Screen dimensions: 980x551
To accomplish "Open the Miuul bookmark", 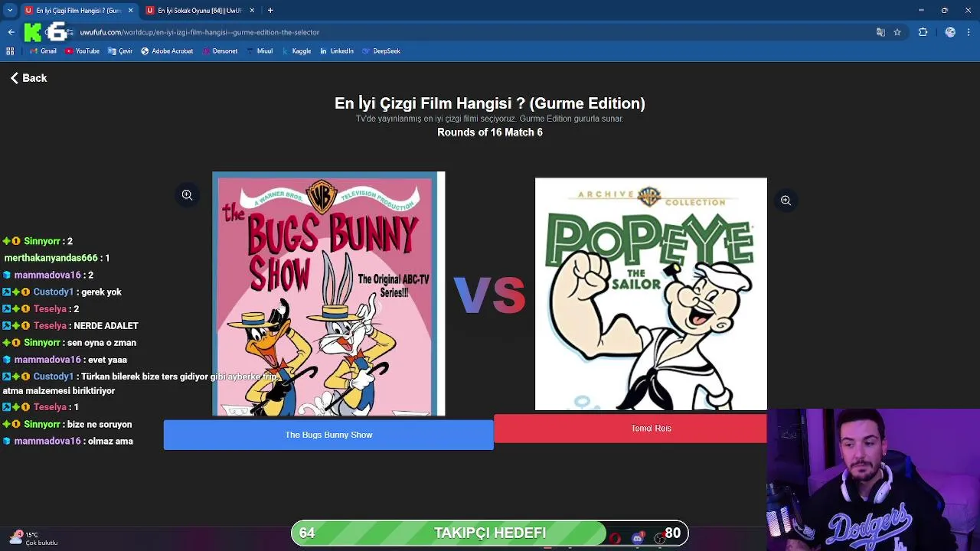I will tap(260, 51).
